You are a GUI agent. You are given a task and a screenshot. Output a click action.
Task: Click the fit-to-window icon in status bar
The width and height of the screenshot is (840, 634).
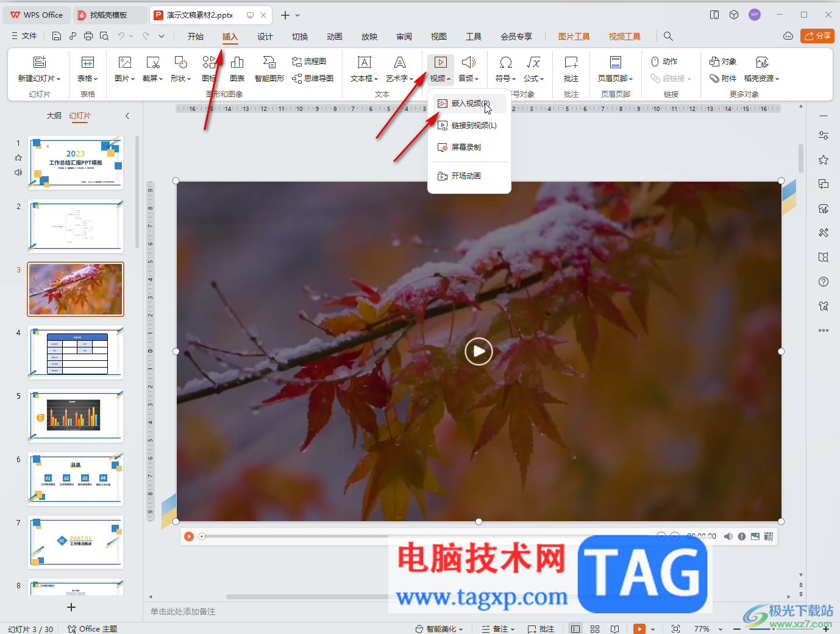click(x=675, y=629)
